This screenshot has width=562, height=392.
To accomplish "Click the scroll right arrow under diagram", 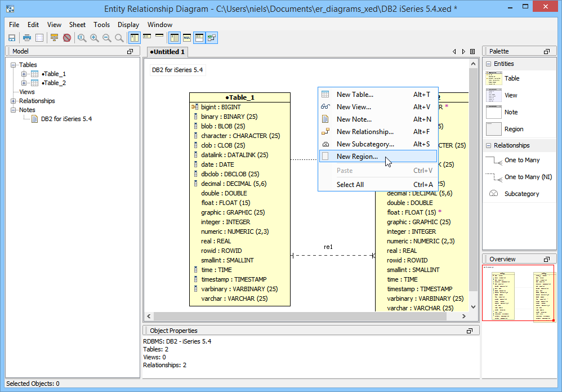I will 464,317.
